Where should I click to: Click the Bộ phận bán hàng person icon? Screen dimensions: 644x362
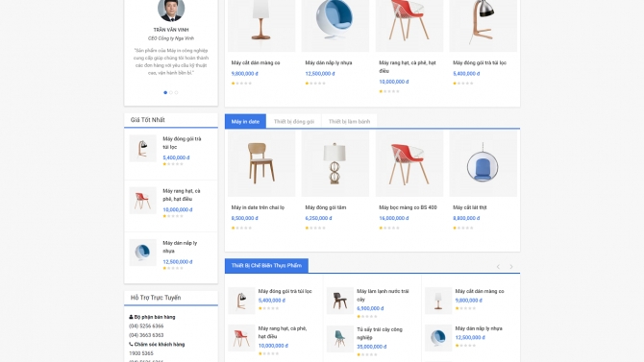[x=131, y=317]
